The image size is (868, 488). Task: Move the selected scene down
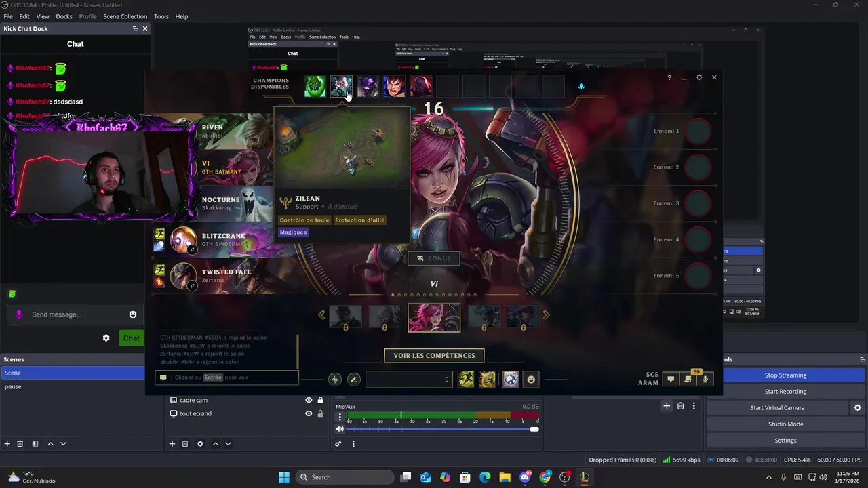(x=63, y=443)
